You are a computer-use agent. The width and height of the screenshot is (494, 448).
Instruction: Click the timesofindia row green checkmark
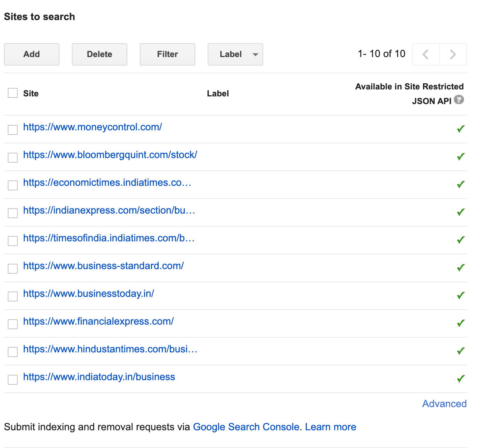pyautogui.click(x=461, y=240)
